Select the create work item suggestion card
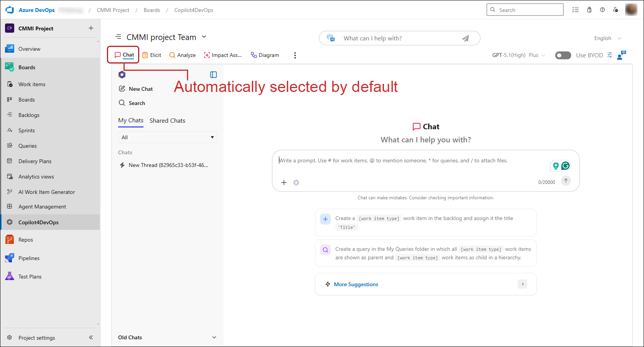This screenshot has width=644, height=347. tap(425, 223)
